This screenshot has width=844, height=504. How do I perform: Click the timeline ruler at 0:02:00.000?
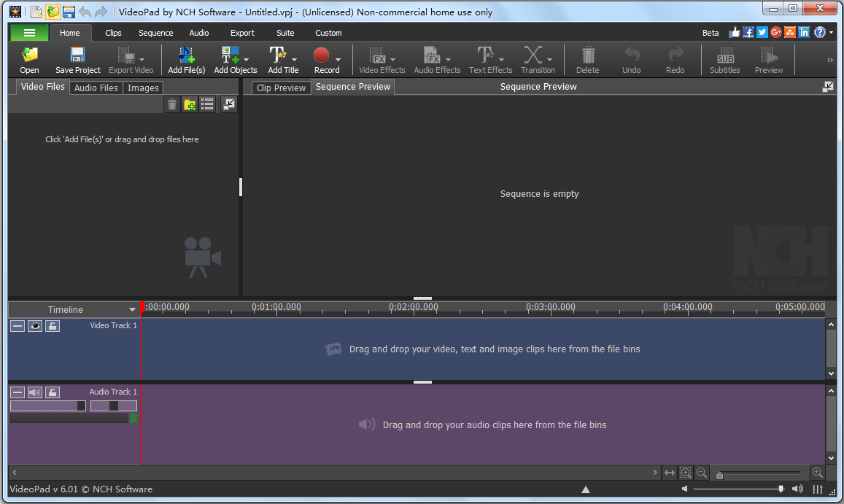(414, 308)
